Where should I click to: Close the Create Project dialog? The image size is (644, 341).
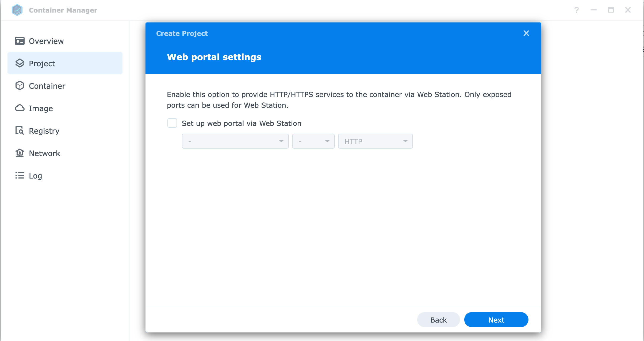tap(526, 33)
